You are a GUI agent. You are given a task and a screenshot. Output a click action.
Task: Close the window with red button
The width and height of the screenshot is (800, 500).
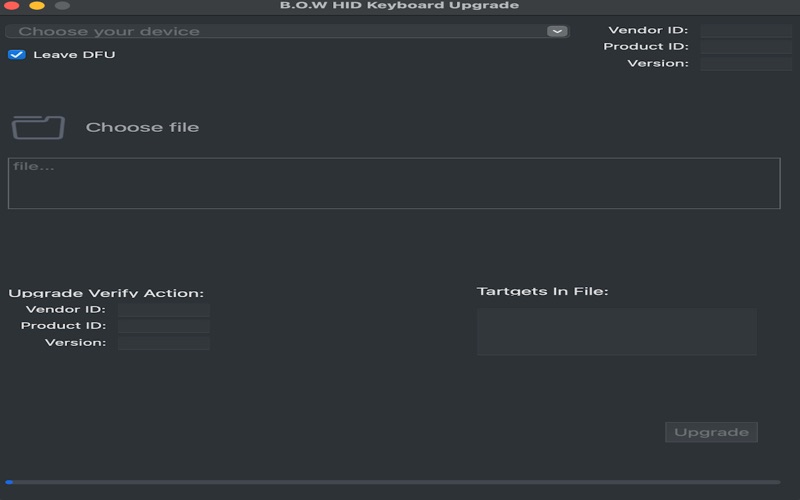coord(11,6)
